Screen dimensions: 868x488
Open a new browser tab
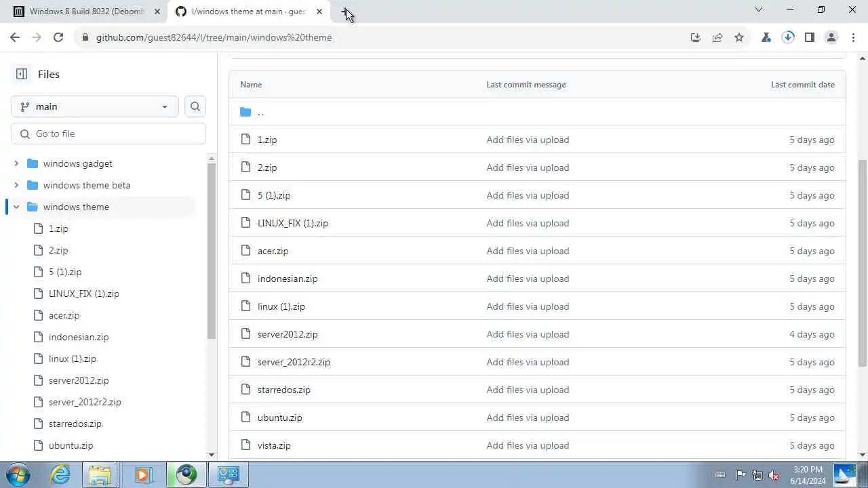[x=345, y=12]
